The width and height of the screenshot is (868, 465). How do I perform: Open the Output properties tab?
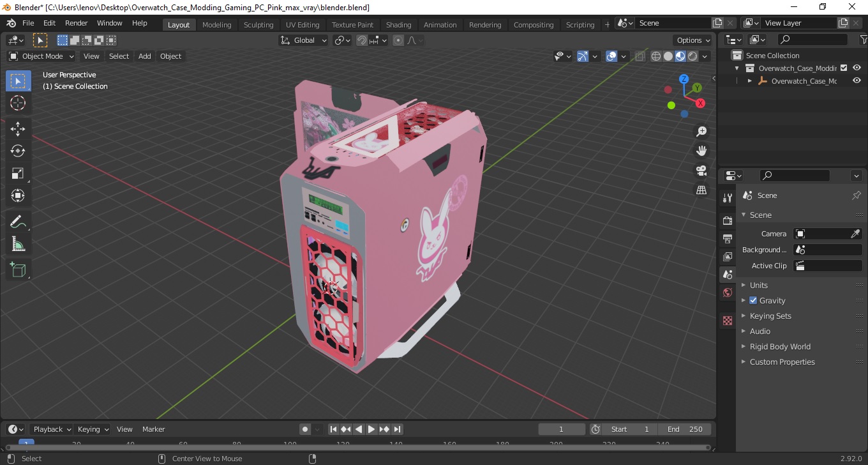coord(728,238)
